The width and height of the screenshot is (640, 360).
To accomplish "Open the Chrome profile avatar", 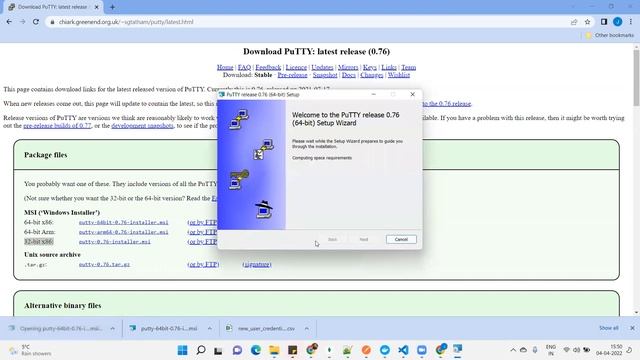I will (x=617, y=22).
